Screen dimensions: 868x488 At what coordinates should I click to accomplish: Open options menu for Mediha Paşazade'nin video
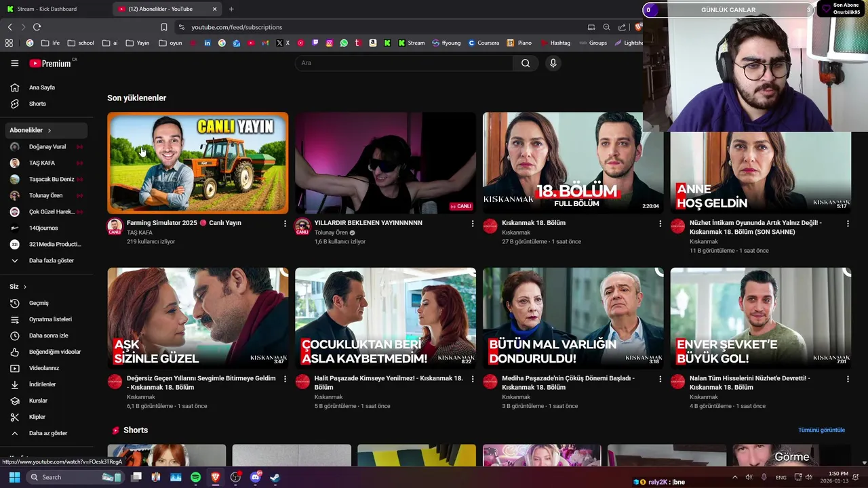pyautogui.click(x=660, y=379)
